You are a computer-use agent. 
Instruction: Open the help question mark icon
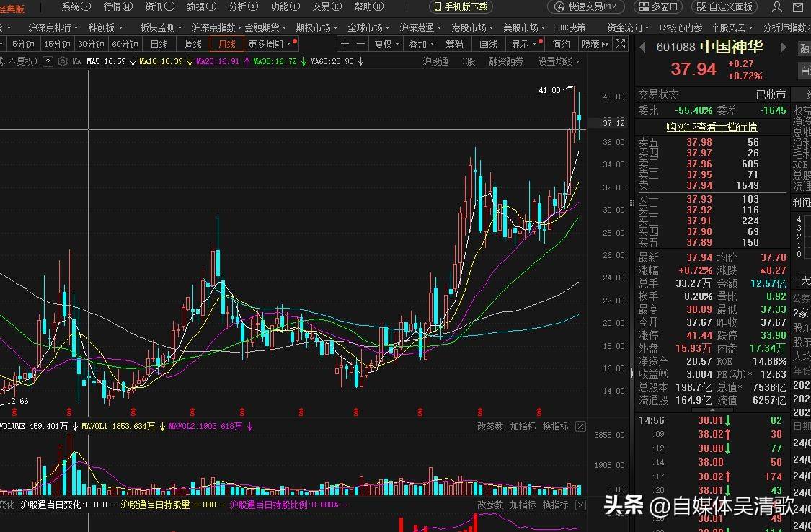[48, 61]
